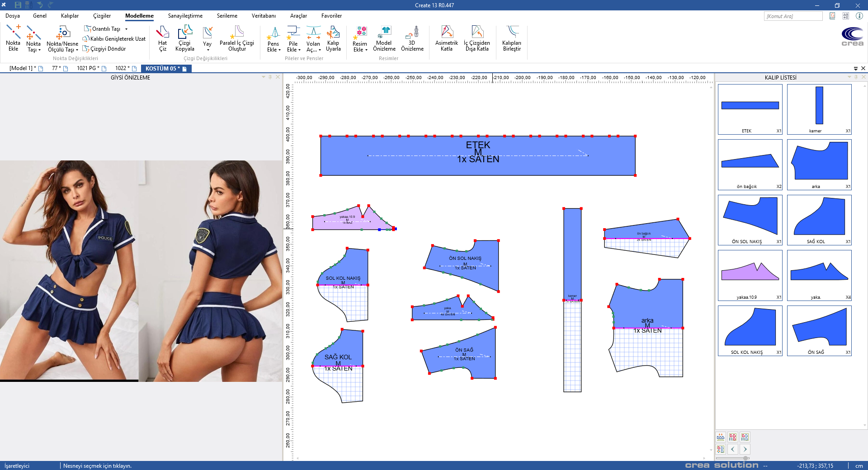Image resolution: width=868 pixels, height=470 pixels.
Task: Launch the 3D Önizleme view
Action: tap(412, 38)
